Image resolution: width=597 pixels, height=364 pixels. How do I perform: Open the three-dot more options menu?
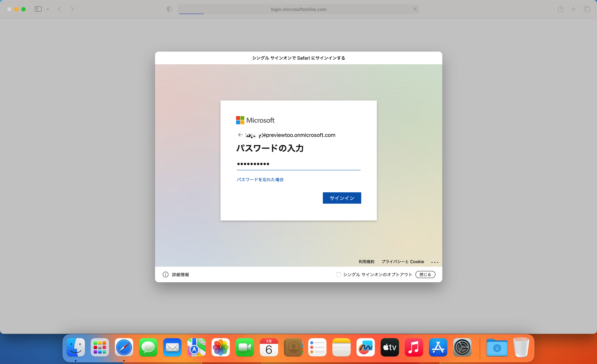click(x=435, y=262)
